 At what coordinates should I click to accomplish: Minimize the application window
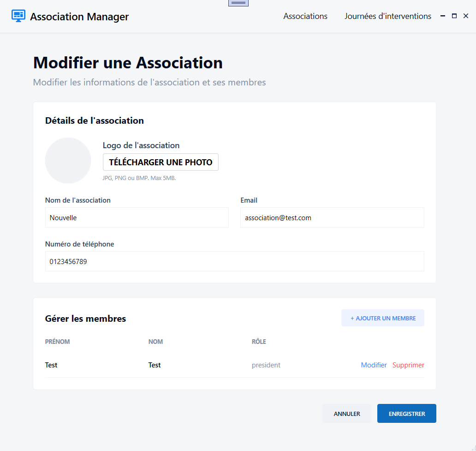443,16
